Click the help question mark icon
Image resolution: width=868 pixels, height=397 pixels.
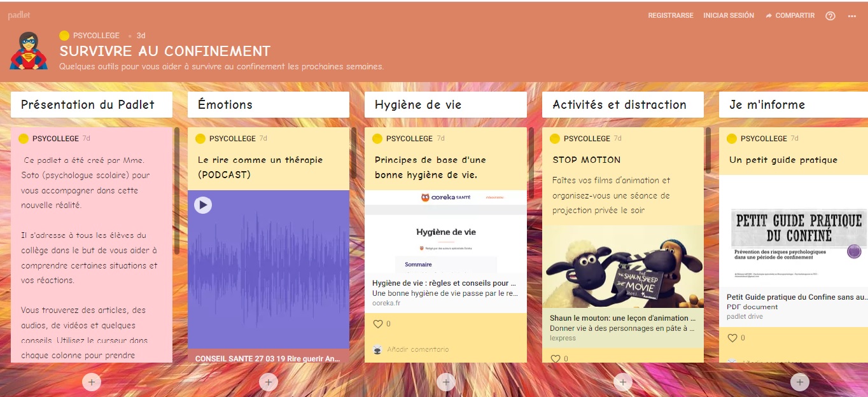[830, 16]
